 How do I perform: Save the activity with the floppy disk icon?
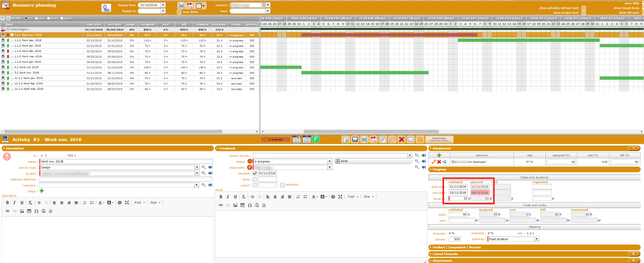pos(355,139)
